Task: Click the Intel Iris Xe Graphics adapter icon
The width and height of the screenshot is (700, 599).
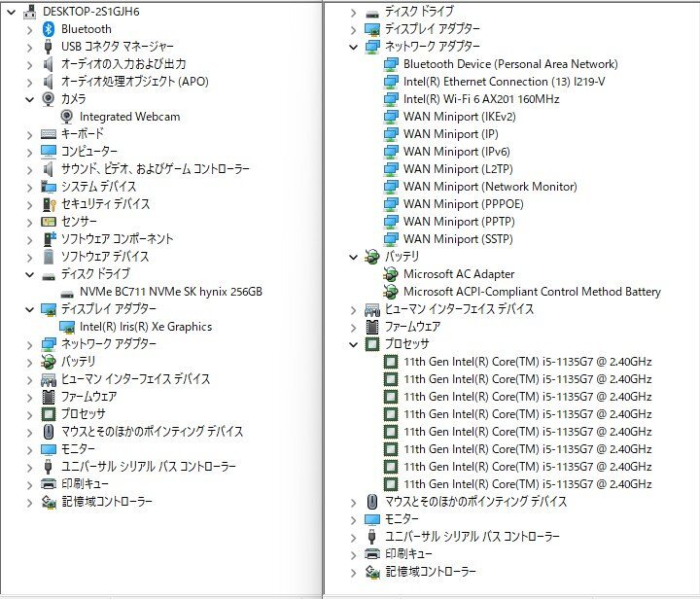Action: coord(67,327)
